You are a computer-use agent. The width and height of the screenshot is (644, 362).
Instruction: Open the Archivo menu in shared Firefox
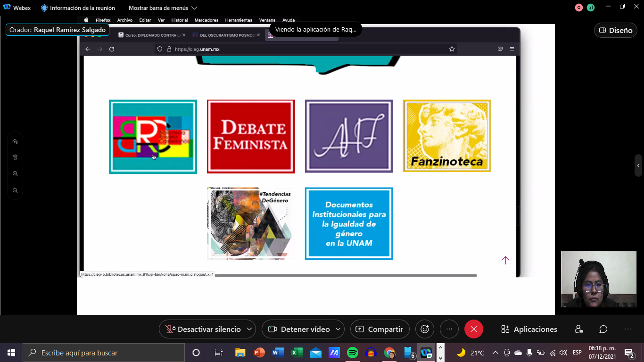point(125,20)
